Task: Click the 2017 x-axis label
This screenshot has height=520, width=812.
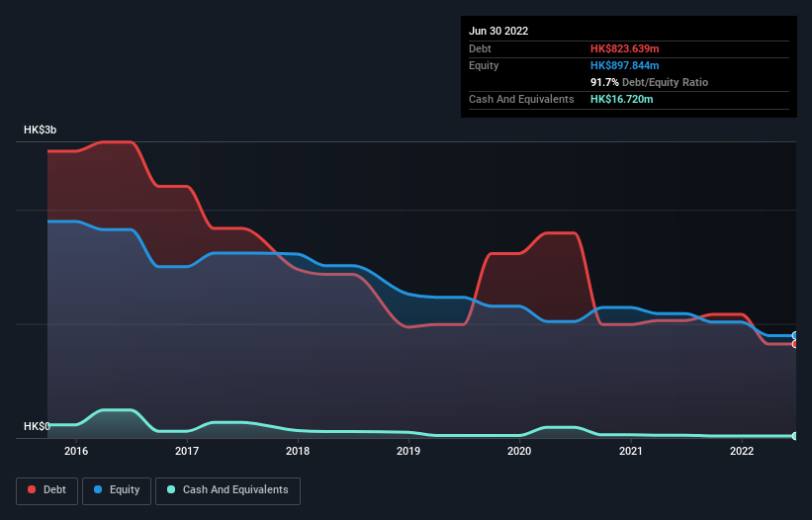Action: tap(187, 451)
